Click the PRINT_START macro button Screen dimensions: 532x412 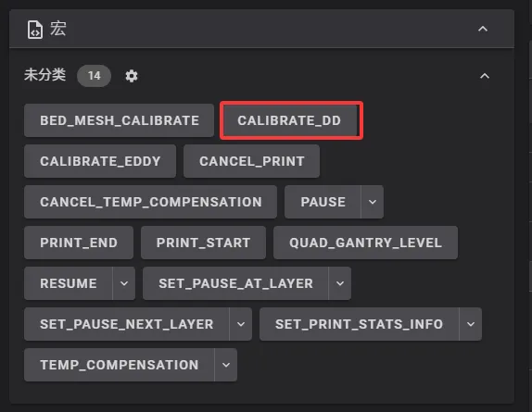(203, 243)
